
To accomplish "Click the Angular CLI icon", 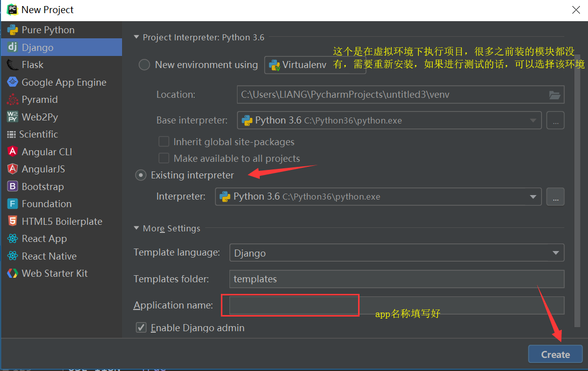I will point(13,152).
